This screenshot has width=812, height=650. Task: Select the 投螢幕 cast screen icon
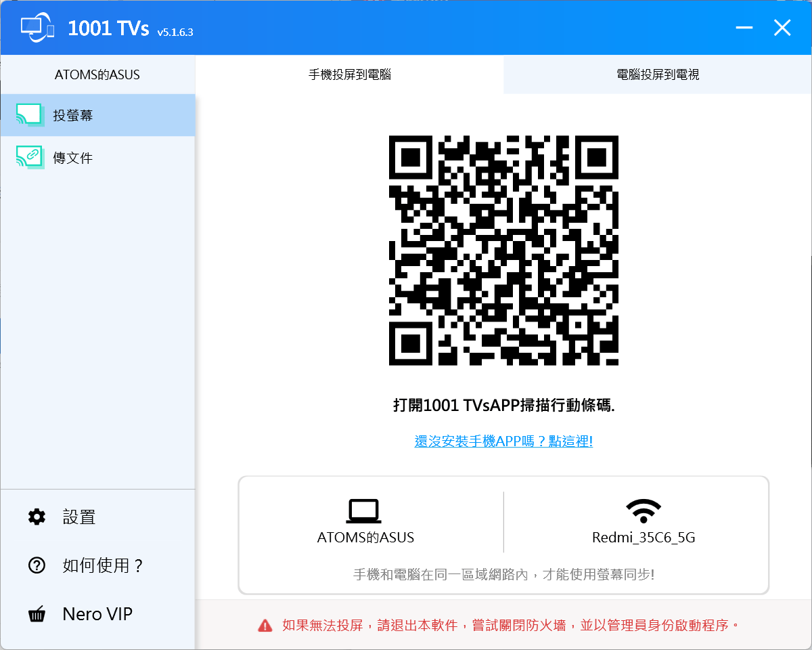click(29, 115)
